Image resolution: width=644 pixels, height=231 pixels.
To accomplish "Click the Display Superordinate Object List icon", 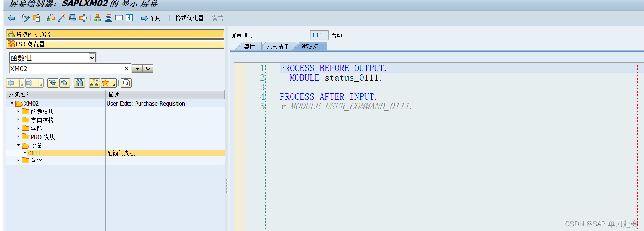I will click(94, 83).
